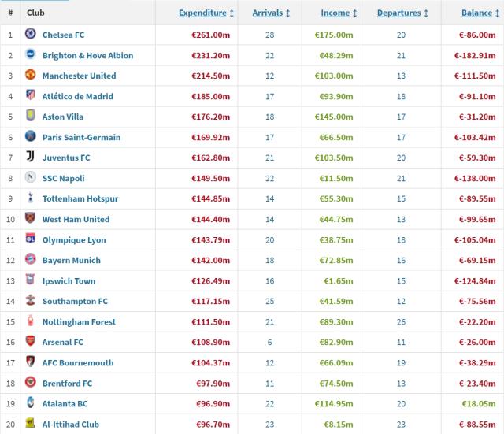Click the Paris Saint-Germain crest icon
Image resolution: width=504 pixels, height=434 pixels.
click(x=31, y=137)
